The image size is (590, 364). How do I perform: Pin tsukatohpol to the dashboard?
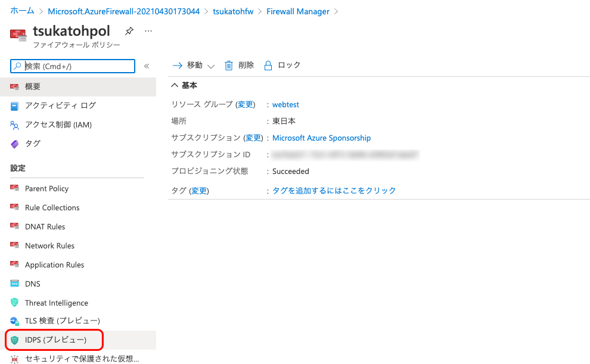[129, 30]
